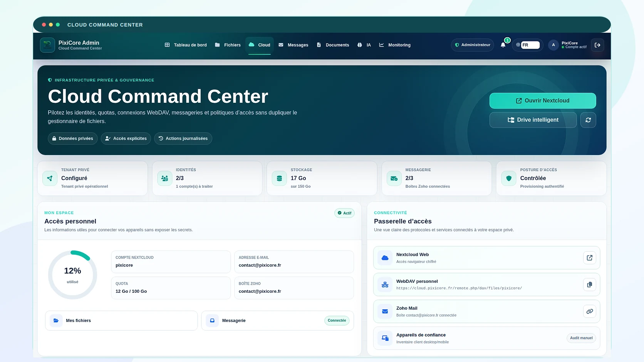Select the Cloud tab
644x362 pixels.
tap(260, 45)
